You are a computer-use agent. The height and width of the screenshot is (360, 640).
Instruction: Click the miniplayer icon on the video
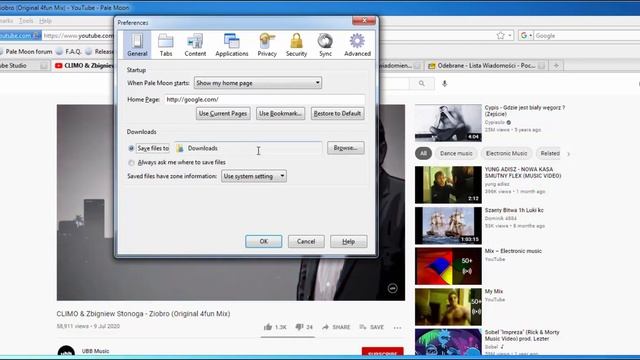pyautogui.click(x=392, y=288)
